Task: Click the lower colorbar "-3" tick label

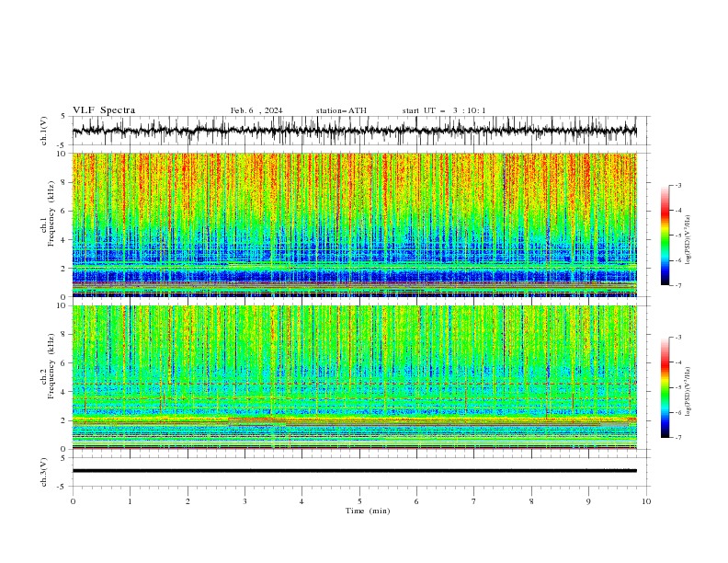Action: [x=678, y=338]
